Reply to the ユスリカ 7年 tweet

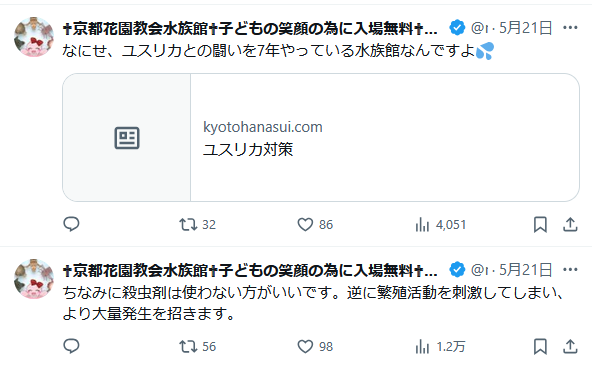pyautogui.click(x=71, y=224)
